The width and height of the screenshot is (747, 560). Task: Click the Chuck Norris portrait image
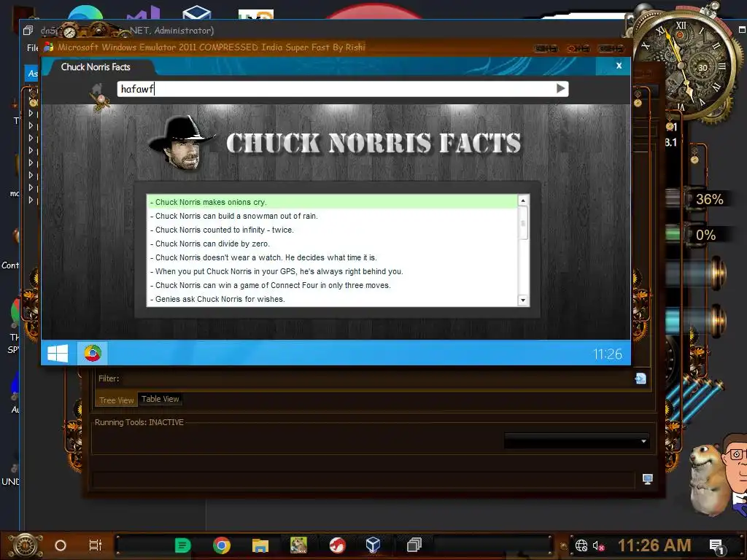pyautogui.click(x=181, y=142)
